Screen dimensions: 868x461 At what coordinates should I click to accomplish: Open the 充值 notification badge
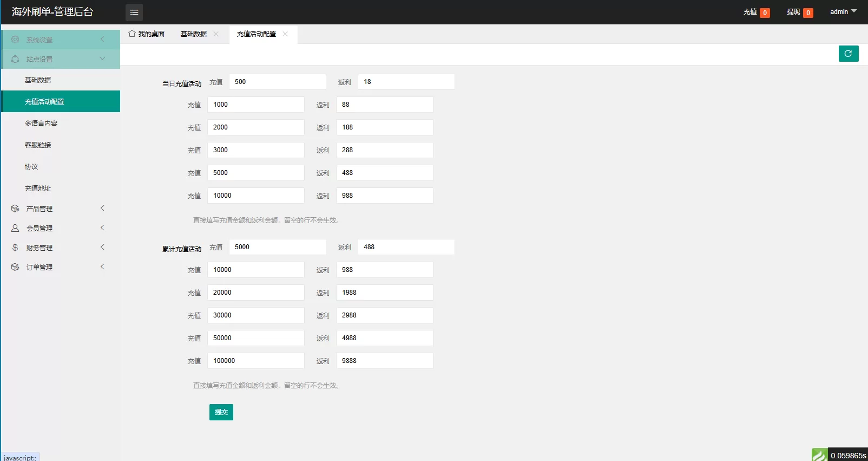[765, 13]
